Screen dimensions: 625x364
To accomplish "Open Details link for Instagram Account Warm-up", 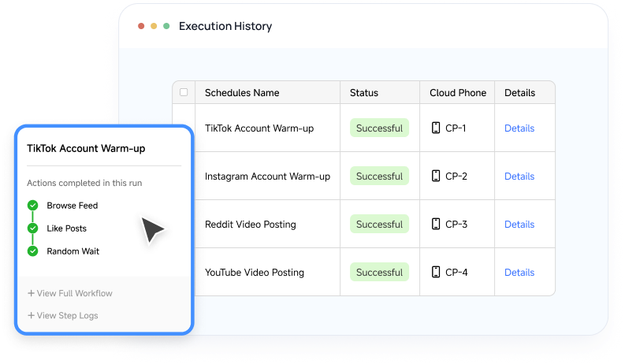I will pyautogui.click(x=519, y=176).
